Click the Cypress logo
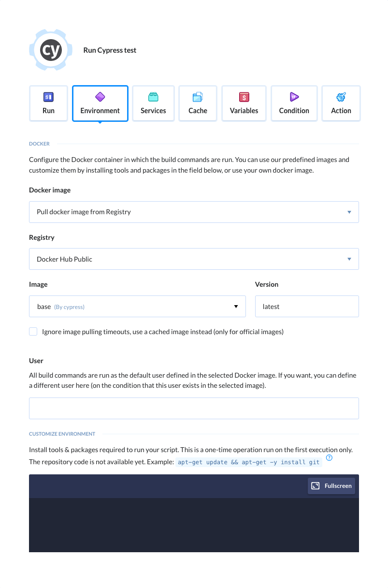Screen dimensions: 388x588 51,50
